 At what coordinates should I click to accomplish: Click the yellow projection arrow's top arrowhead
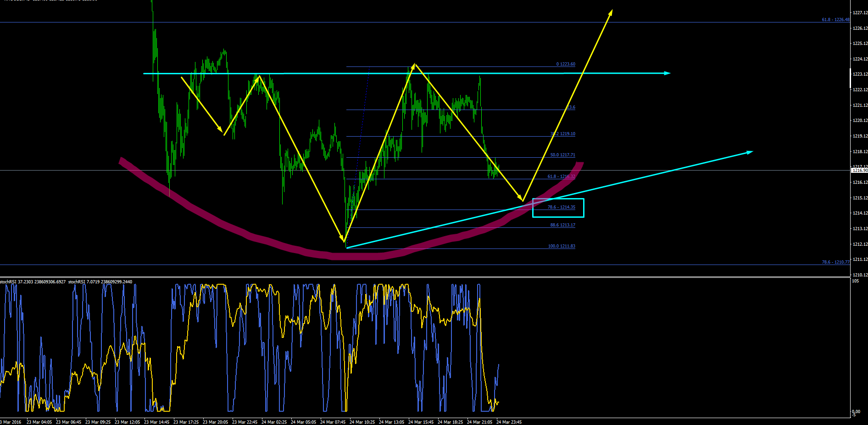point(610,13)
